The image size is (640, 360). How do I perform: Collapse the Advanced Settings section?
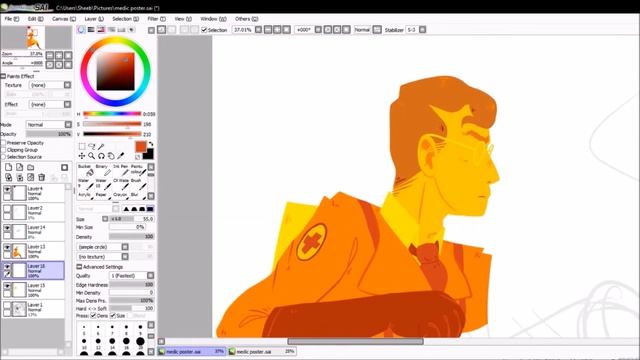coord(79,267)
